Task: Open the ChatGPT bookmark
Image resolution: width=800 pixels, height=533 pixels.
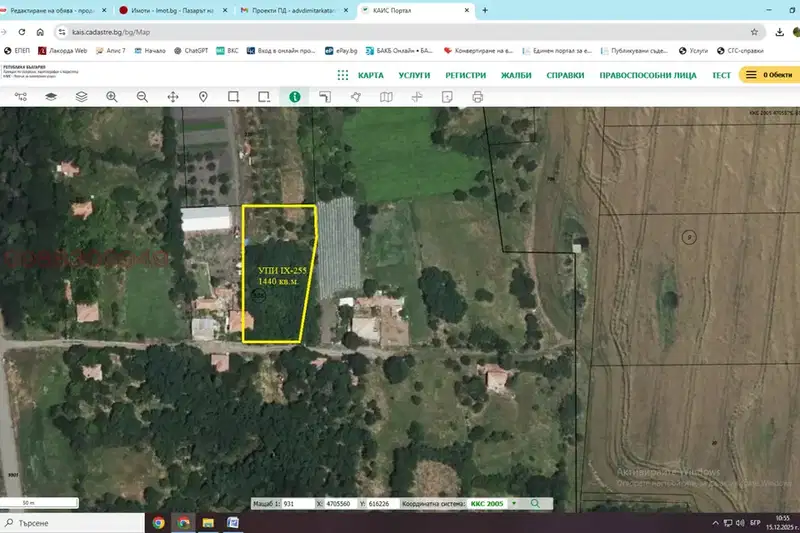Action: pos(191,50)
